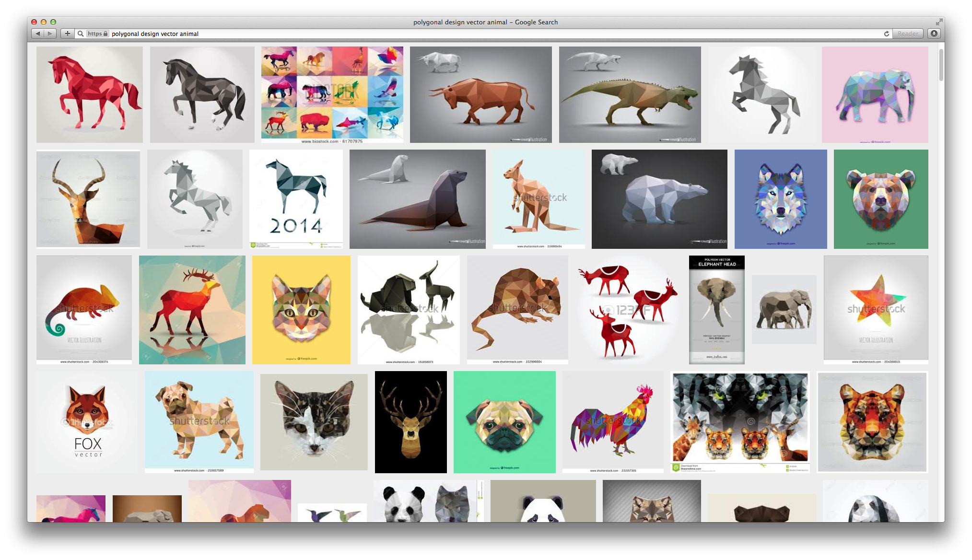Image resolution: width=972 pixels, height=560 pixels.
Task: Click the pug face on green background
Action: (504, 422)
